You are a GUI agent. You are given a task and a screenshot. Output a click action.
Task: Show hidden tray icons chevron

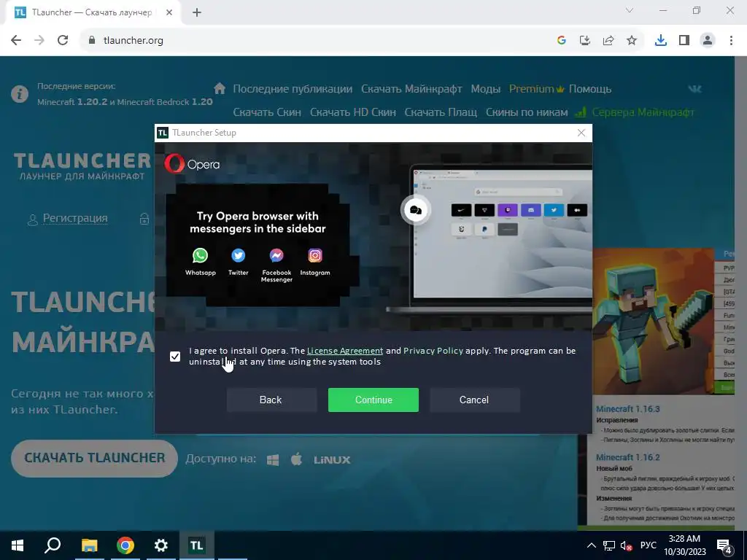[x=591, y=545]
